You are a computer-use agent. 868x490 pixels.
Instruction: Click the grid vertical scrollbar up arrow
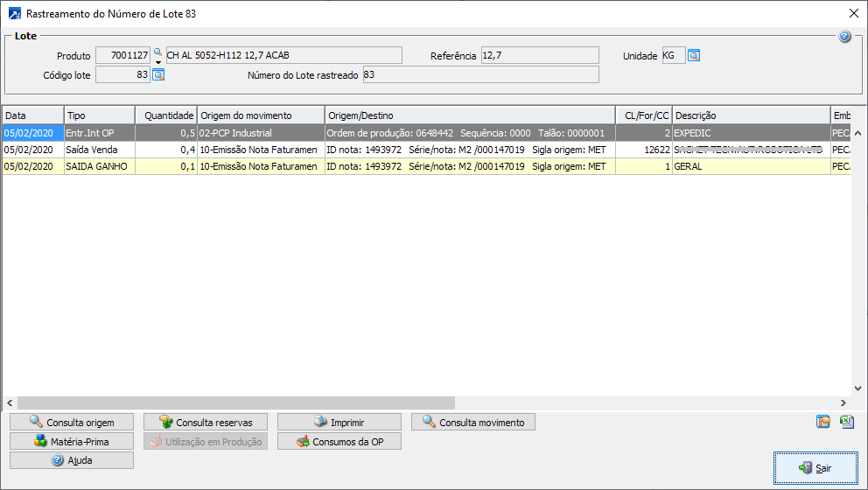point(857,133)
